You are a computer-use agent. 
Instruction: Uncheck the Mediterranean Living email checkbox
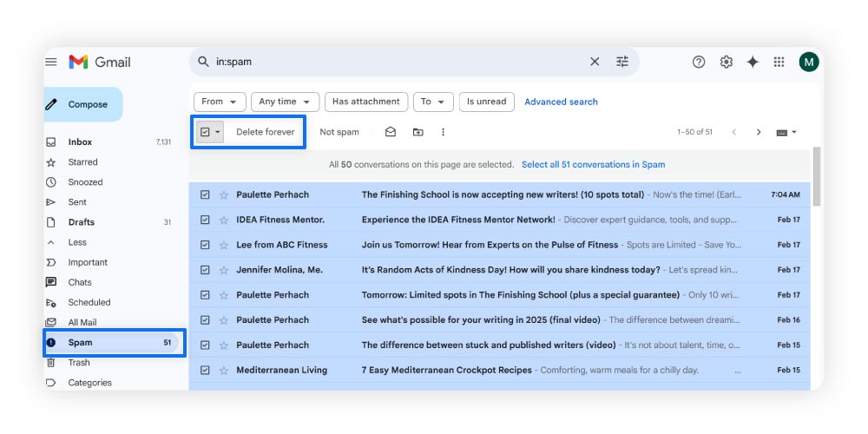pyautogui.click(x=205, y=371)
